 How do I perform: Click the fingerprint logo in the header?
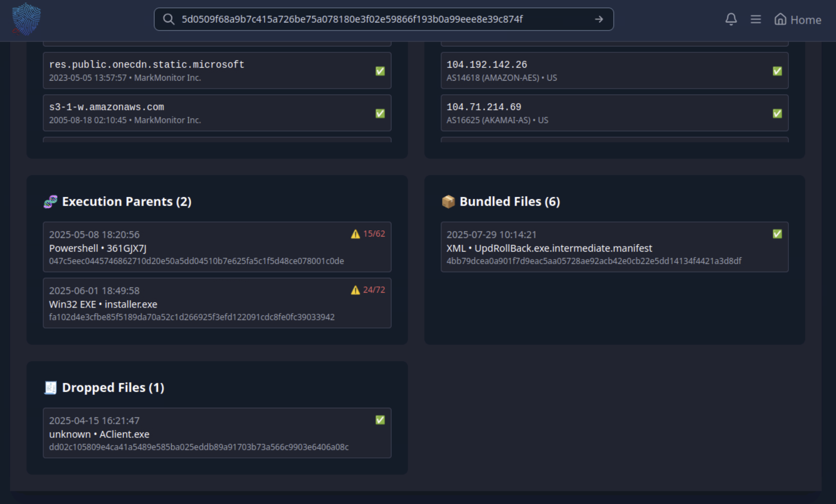point(26,19)
